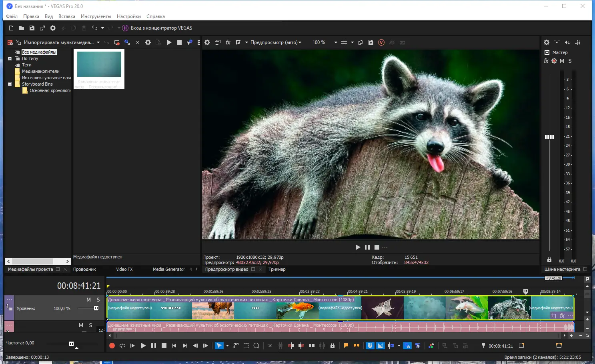Image resolution: width=595 pixels, height=364 pixels.
Task: Click the red Record button in transport bar
Action: click(112, 346)
